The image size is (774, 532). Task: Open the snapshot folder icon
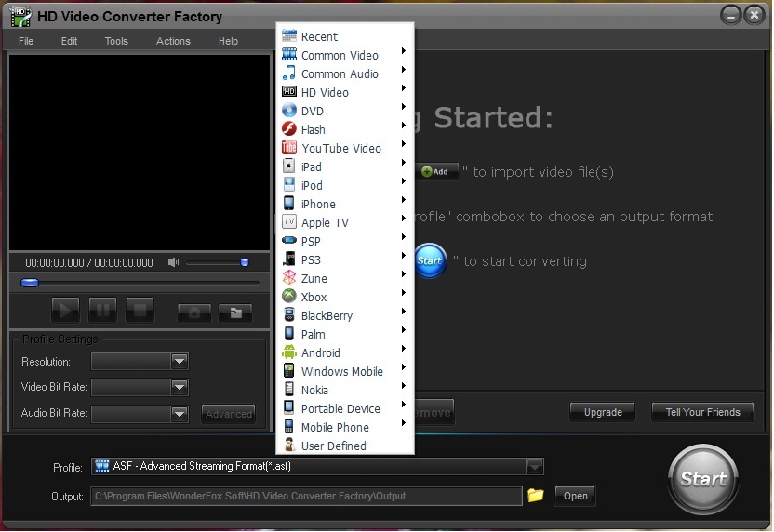pyautogui.click(x=235, y=312)
